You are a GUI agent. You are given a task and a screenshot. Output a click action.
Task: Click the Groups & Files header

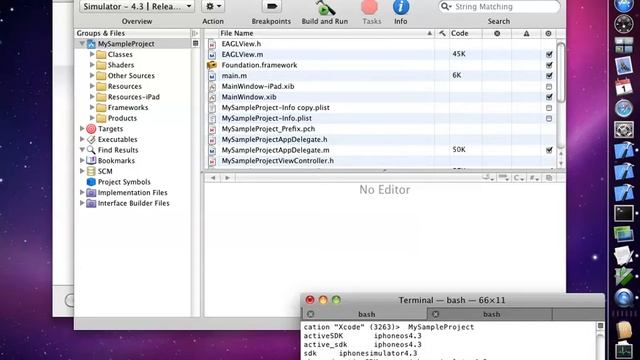133,33
